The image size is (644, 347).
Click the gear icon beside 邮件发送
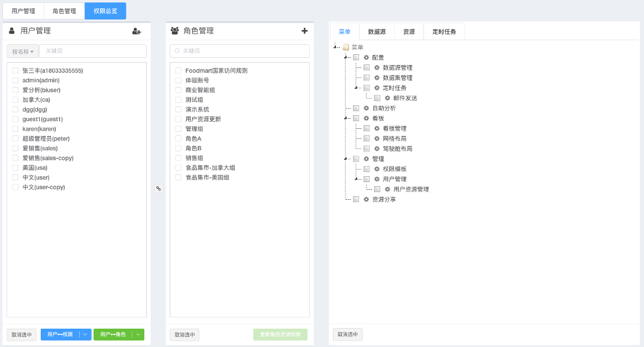(x=387, y=98)
